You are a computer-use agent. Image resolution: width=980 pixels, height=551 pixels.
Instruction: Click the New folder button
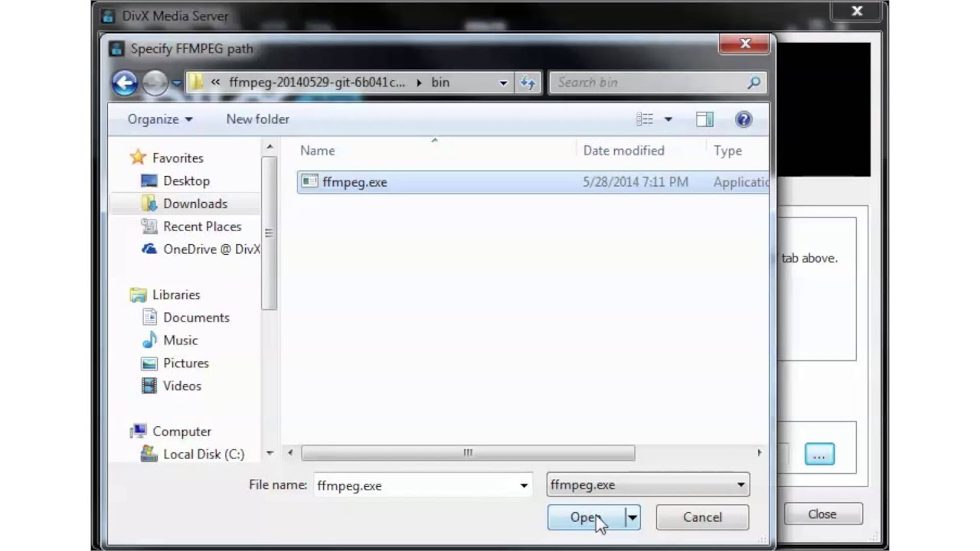click(x=258, y=119)
